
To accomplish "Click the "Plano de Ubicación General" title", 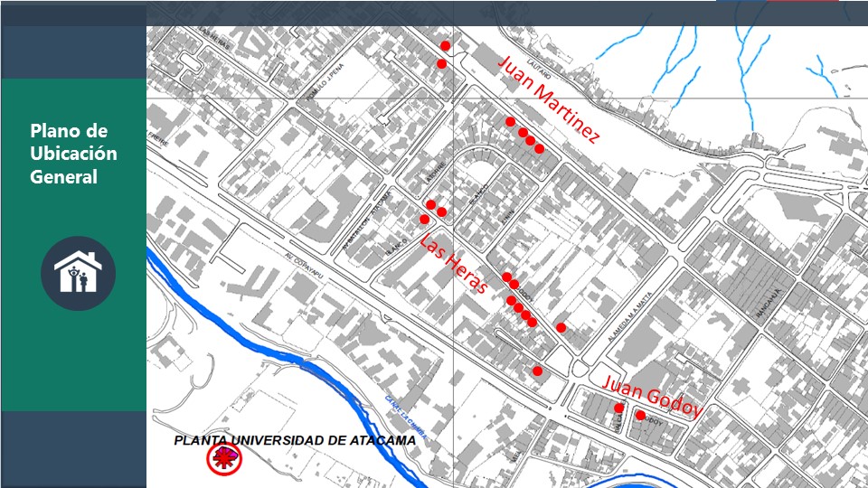I will 73,154.
